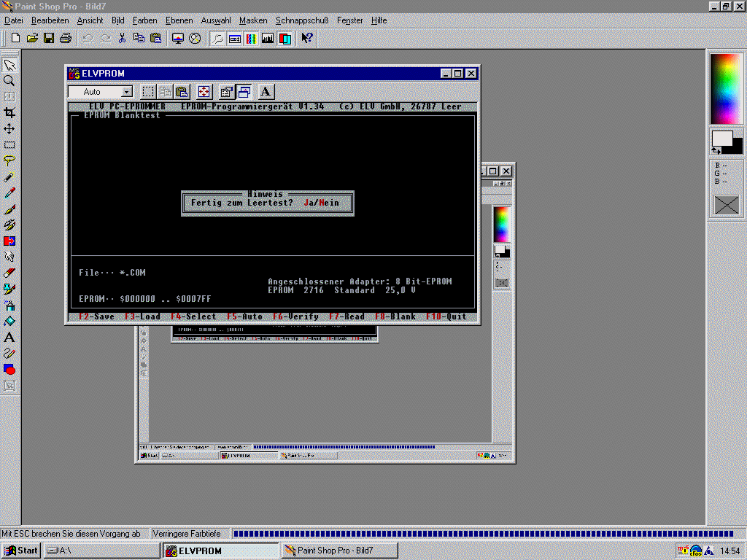Open the Masken menu
The width and height of the screenshot is (747, 560).
pyautogui.click(x=253, y=20)
